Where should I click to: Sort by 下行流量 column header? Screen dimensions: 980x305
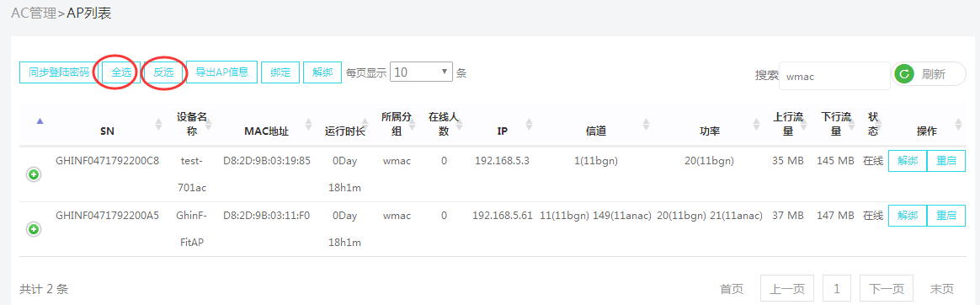(835, 125)
